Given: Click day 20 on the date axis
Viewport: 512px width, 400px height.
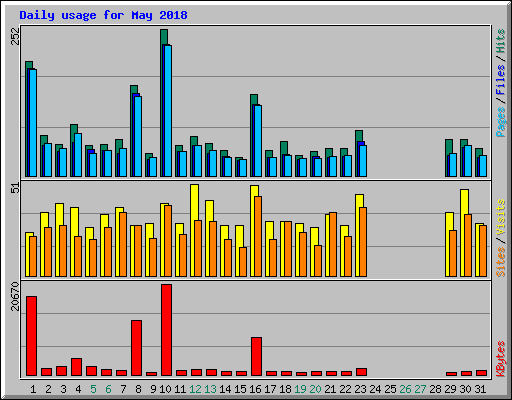Looking at the screenshot, I should tap(315, 389).
